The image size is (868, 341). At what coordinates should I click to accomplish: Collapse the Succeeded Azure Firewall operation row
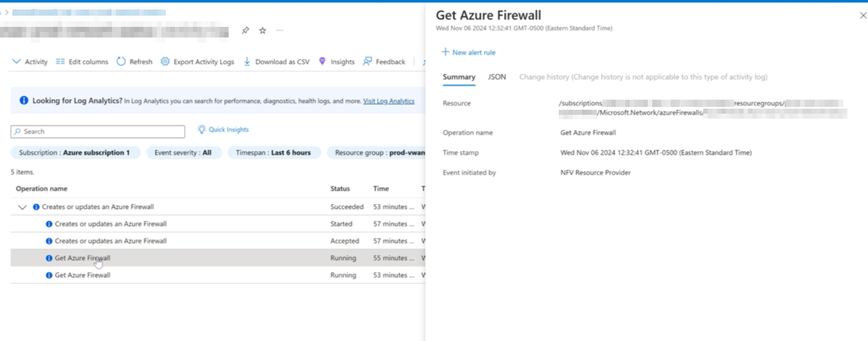pyautogui.click(x=22, y=207)
